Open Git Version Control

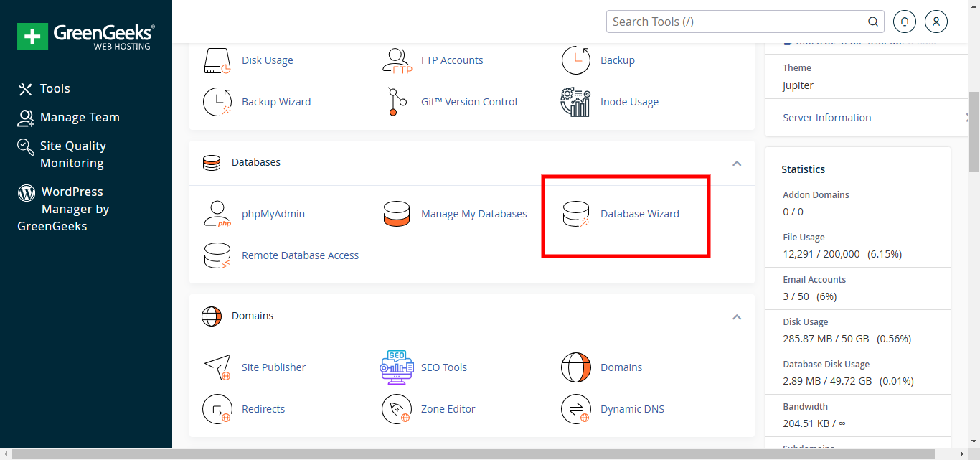[x=468, y=101]
